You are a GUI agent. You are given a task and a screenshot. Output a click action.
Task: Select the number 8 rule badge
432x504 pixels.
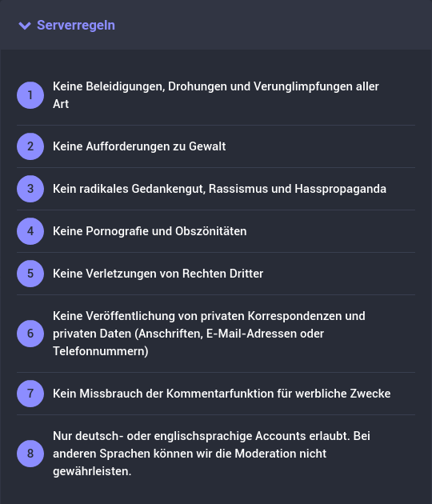(30, 454)
